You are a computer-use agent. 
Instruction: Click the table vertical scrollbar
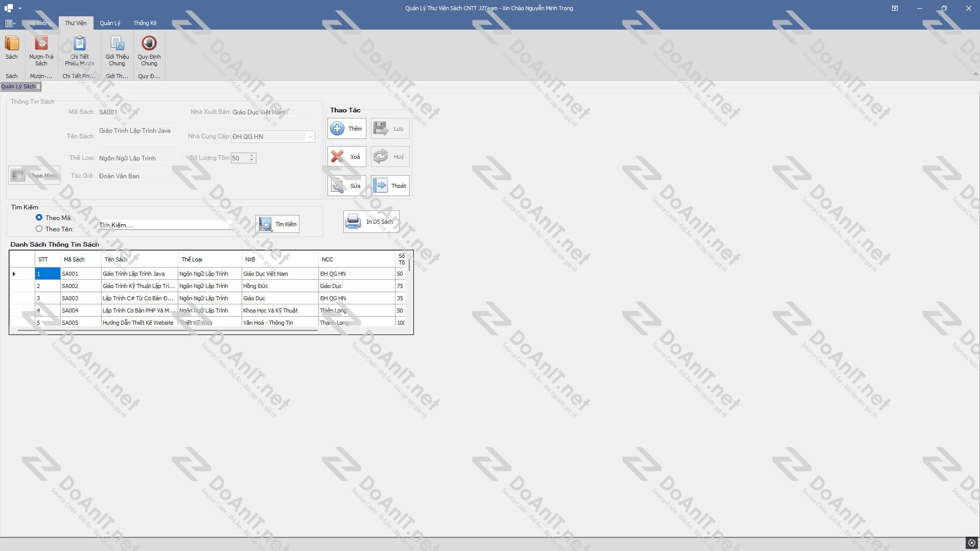[409, 266]
